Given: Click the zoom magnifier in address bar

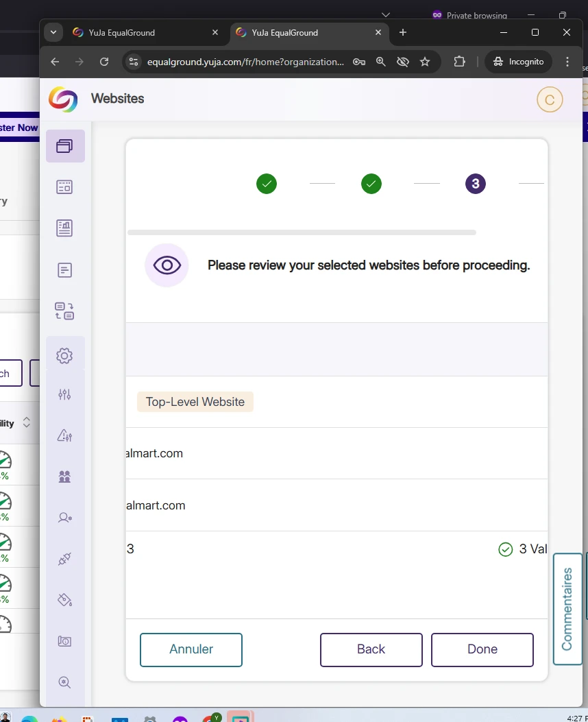Looking at the screenshot, I should (380, 62).
